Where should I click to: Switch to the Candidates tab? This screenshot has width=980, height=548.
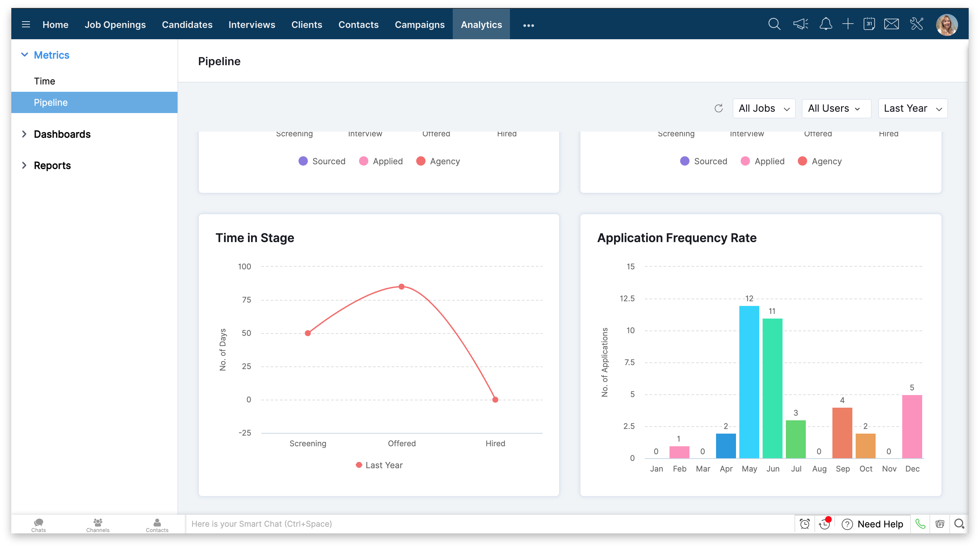point(187,25)
